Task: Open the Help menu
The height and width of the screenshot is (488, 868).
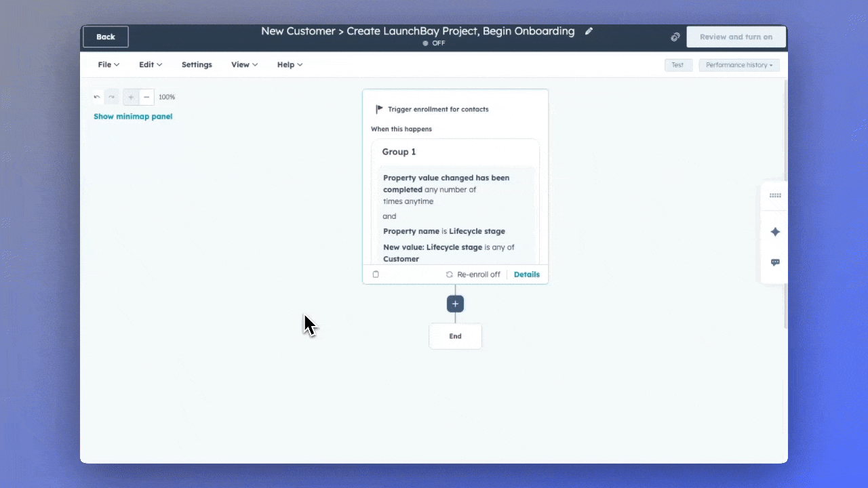Action: tap(290, 65)
